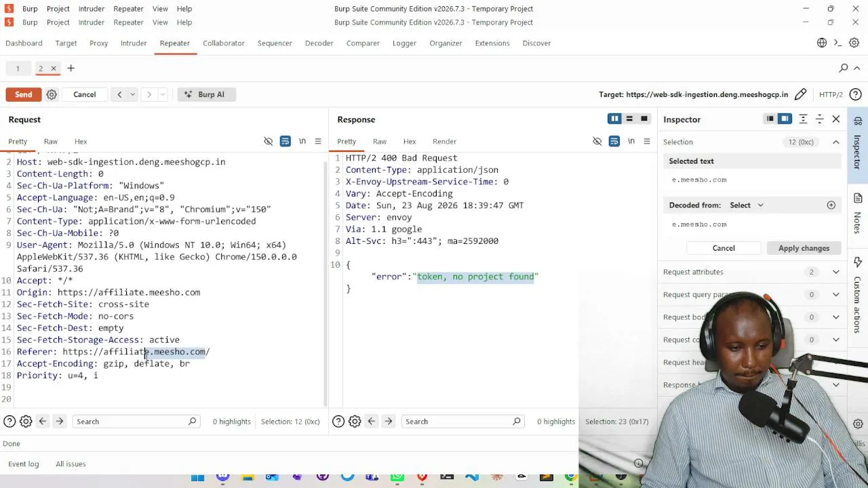The image size is (868, 488).
Task: Cancel the Inspector selection edit
Action: click(x=724, y=248)
